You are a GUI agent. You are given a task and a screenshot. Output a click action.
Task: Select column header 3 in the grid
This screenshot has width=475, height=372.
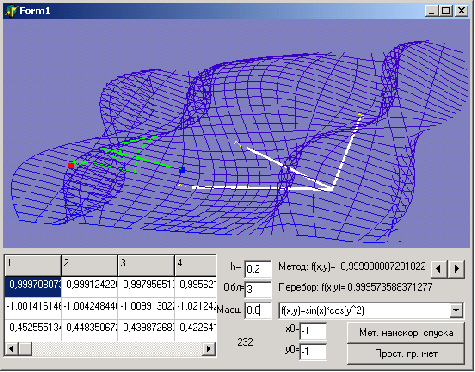click(146, 265)
